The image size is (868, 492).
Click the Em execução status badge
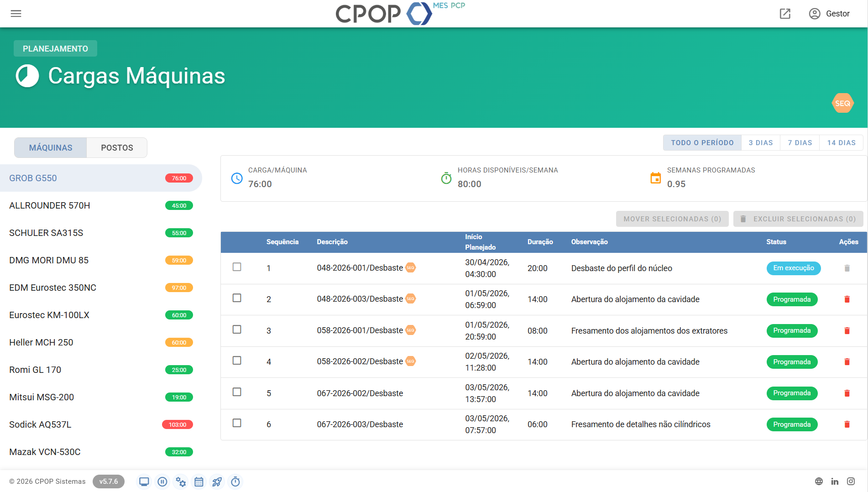tap(794, 268)
